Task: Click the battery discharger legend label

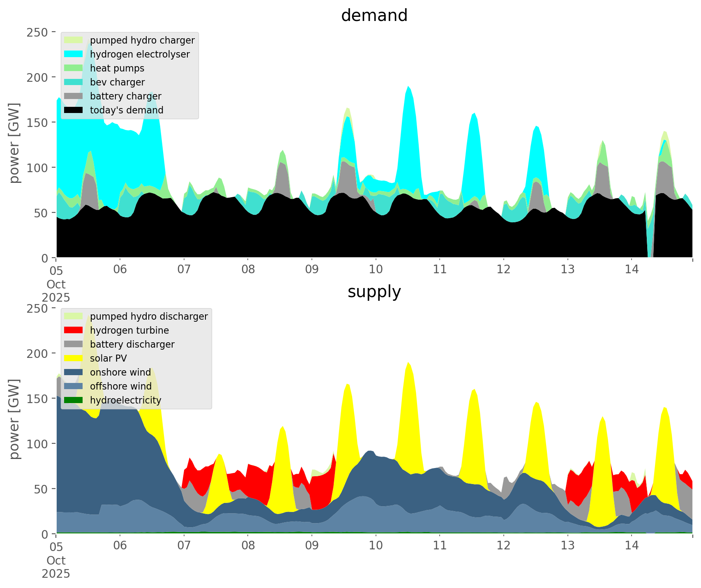Action: (132, 344)
